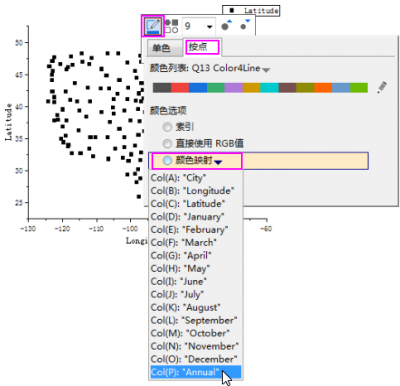
Task: Click the symbol edge color pencil icon
Action: click(x=153, y=26)
